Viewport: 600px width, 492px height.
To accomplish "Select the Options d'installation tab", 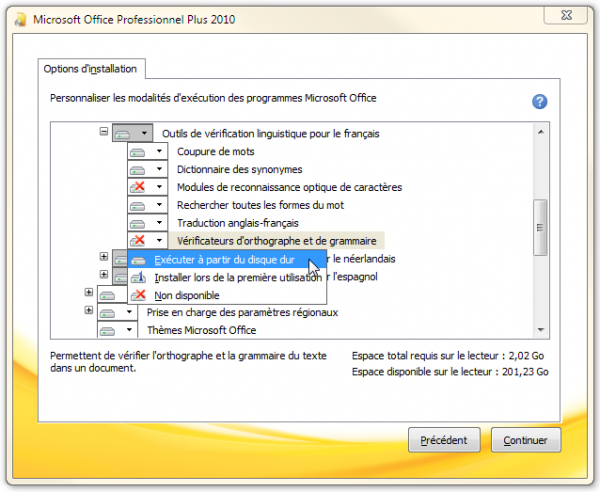I will tap(90, 69).
